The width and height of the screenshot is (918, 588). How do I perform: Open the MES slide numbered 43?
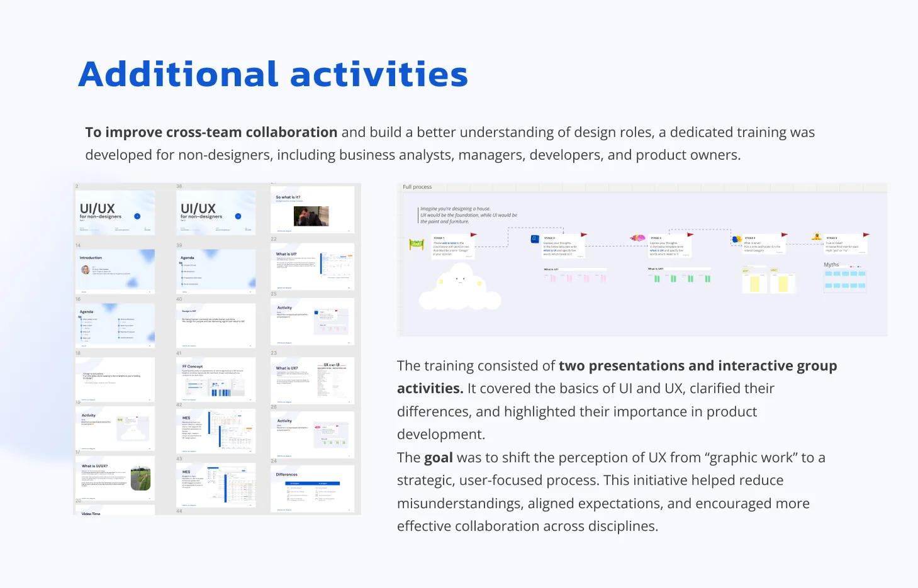pyautogui.click(x=216, y=485)
